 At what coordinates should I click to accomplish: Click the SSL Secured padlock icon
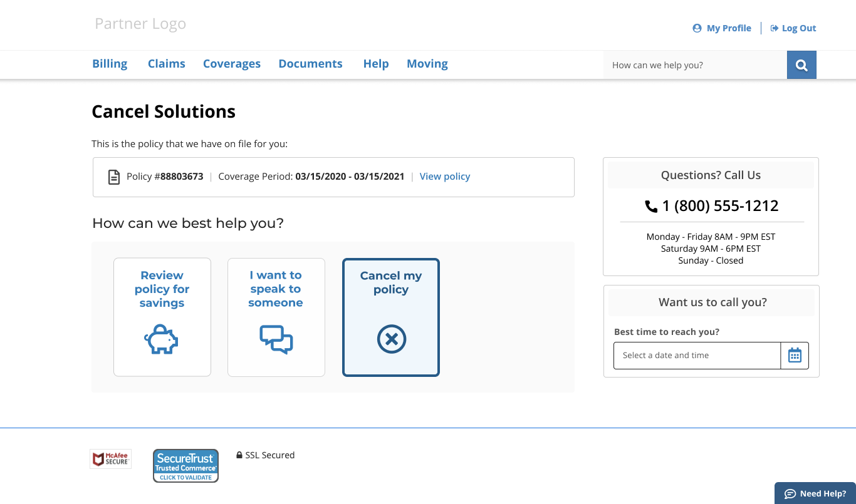click(239, 455)
